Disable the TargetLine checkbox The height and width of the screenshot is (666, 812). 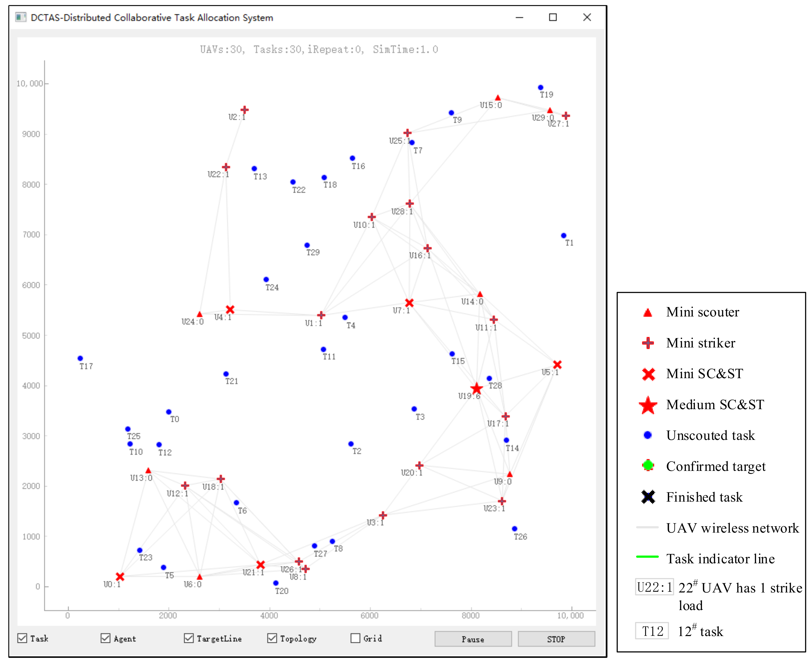[x=189, y=638]
